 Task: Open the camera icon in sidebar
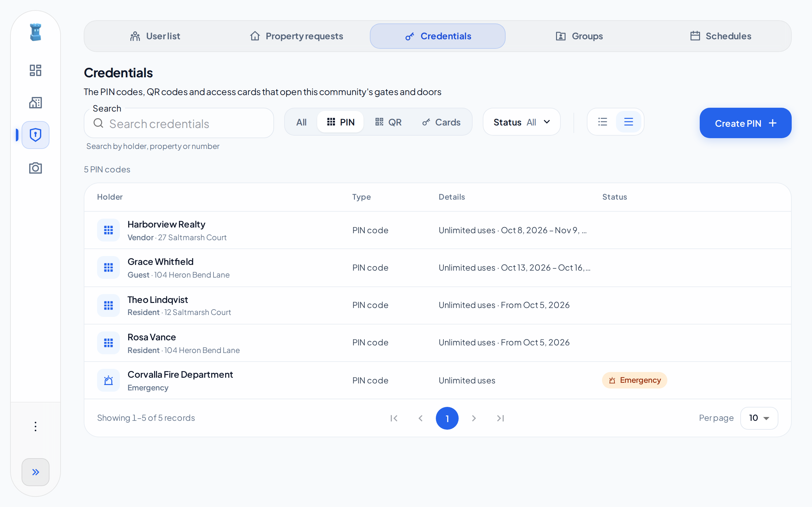pyautogui.click(x=35, y=168)
